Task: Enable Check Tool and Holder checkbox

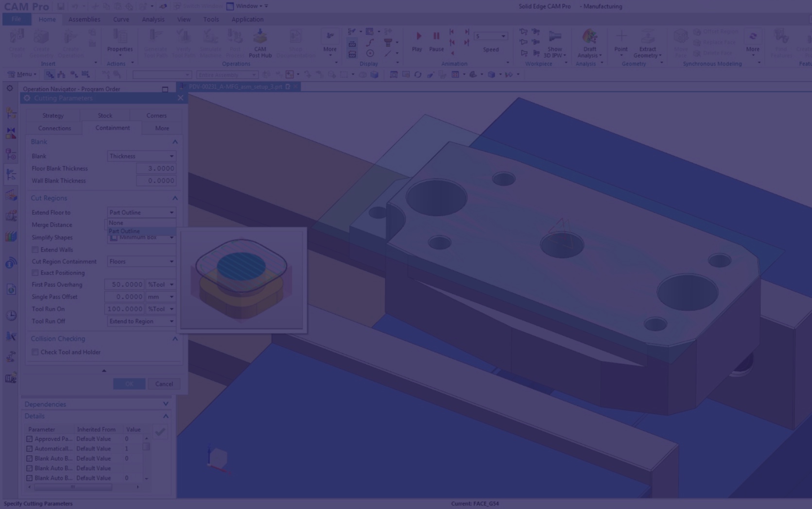Action: tap(35, 352)
